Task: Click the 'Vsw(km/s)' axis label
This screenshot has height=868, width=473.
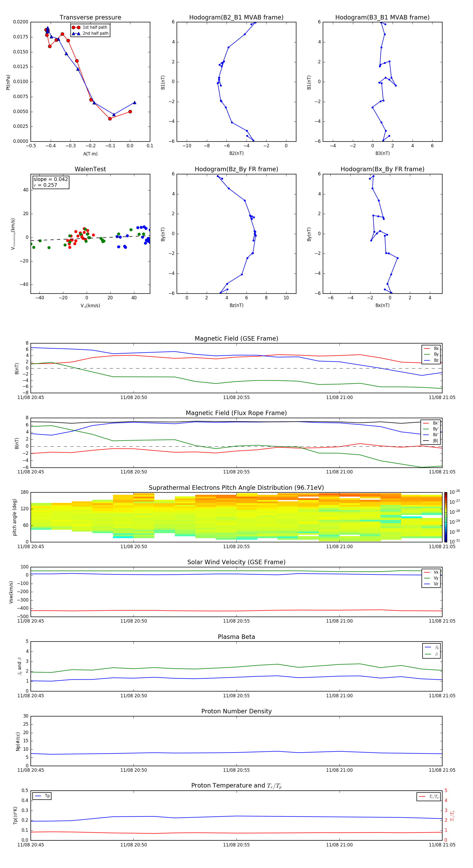Action: coord(11,592)
